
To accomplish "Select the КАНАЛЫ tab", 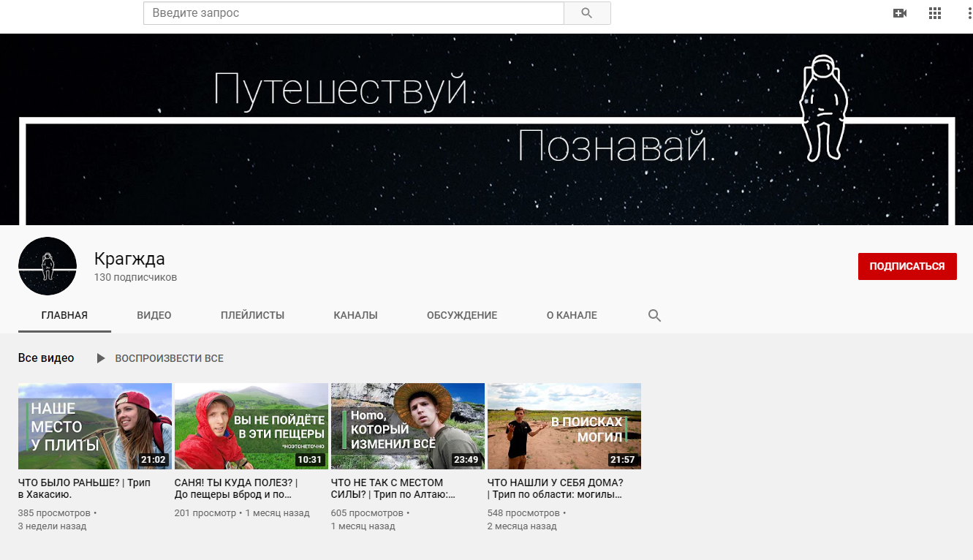I will [x=355, y=316].
